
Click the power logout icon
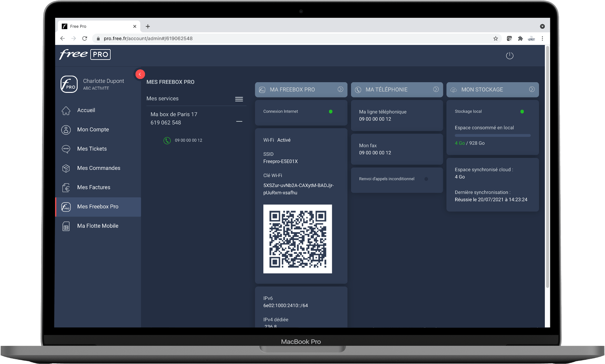(510, 56)
